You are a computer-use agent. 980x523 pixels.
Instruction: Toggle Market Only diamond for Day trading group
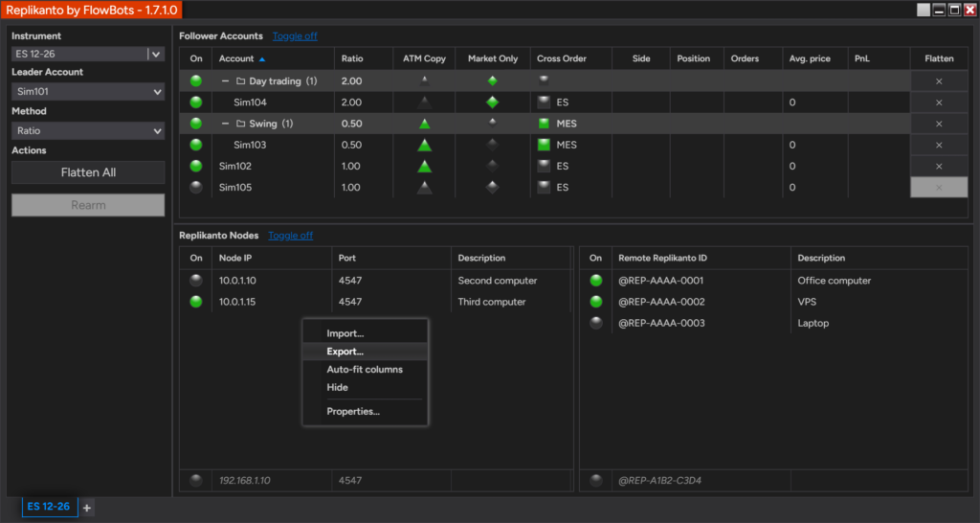[493, 80]
